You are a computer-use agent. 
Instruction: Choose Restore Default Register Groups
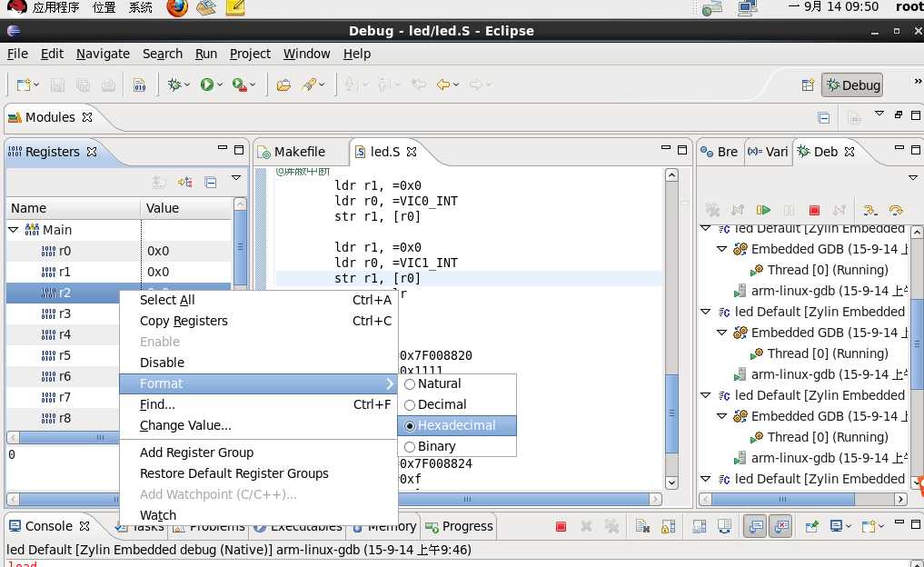point(259,474)
